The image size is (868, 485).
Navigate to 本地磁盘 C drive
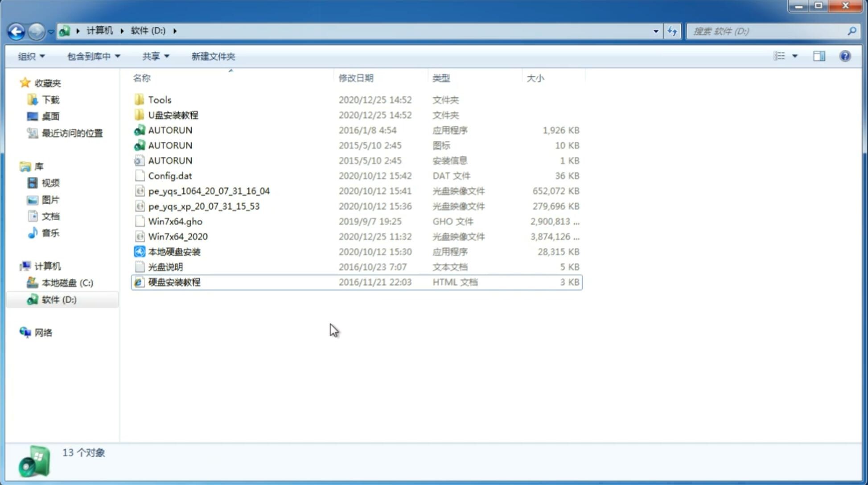point(67,283)
